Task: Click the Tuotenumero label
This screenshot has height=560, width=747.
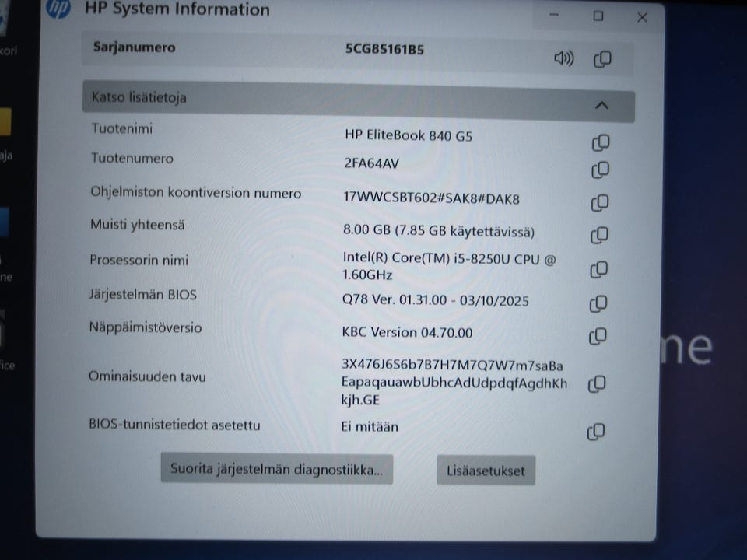Action: [x=132, y=158]
